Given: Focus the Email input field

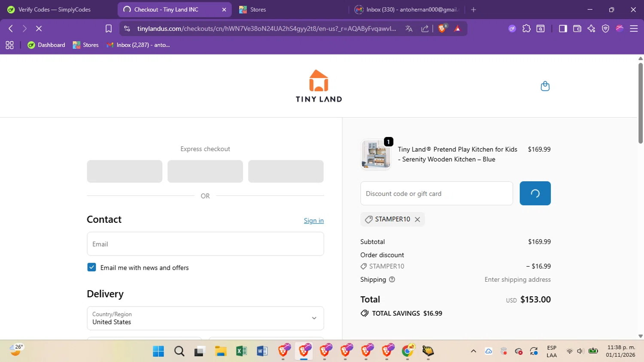Looking at the screenshot, I should 205,244.
